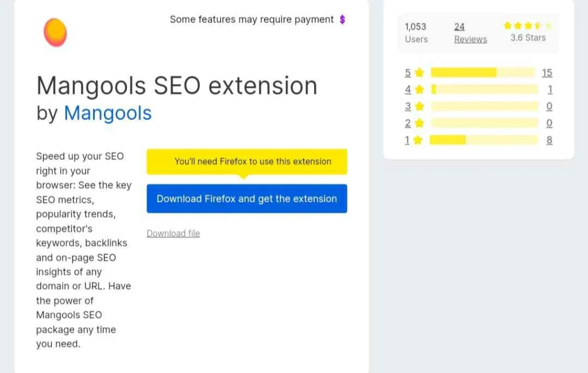Open the Mangools author link

pos(107,113)
